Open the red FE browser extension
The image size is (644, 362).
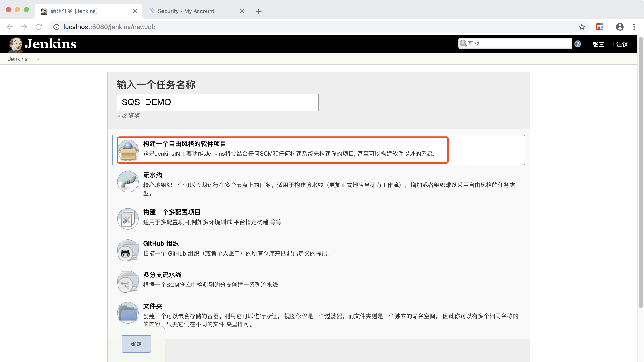pos(600,27)
